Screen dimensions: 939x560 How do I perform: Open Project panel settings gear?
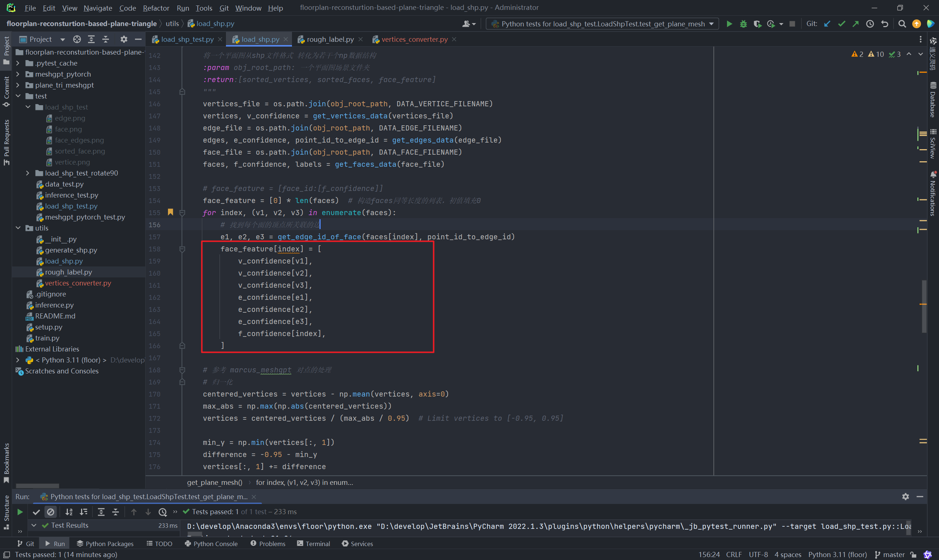point(124,39)
